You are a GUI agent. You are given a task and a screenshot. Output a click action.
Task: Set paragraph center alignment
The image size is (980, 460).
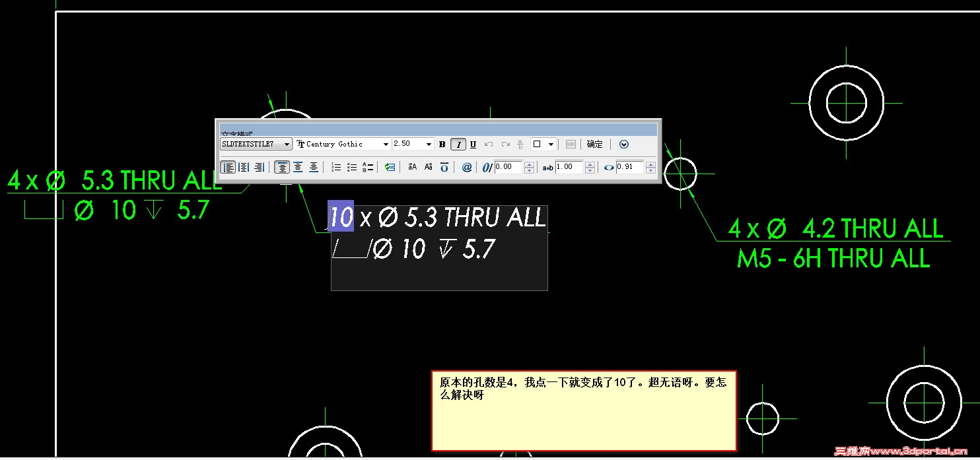click(x=244, y=167)
